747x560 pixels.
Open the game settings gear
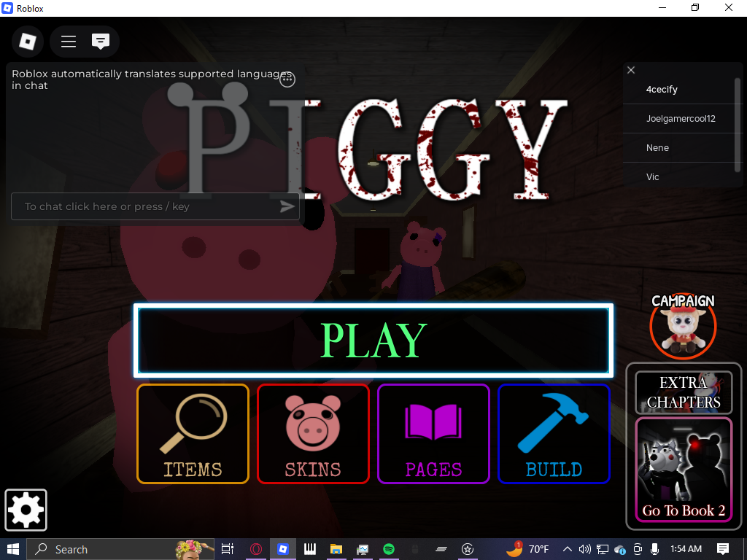tap(26, 510)
